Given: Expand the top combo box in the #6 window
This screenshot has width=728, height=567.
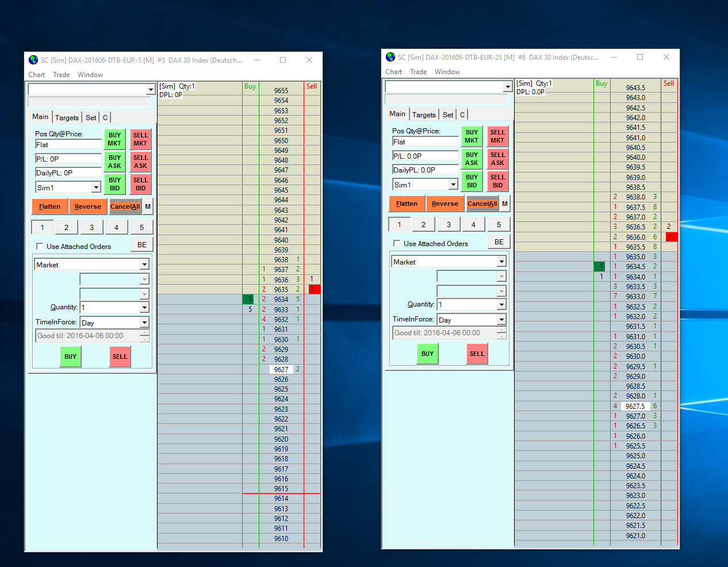Looking at the screenshot, I should pyautogui.click(x=508, y=87).
